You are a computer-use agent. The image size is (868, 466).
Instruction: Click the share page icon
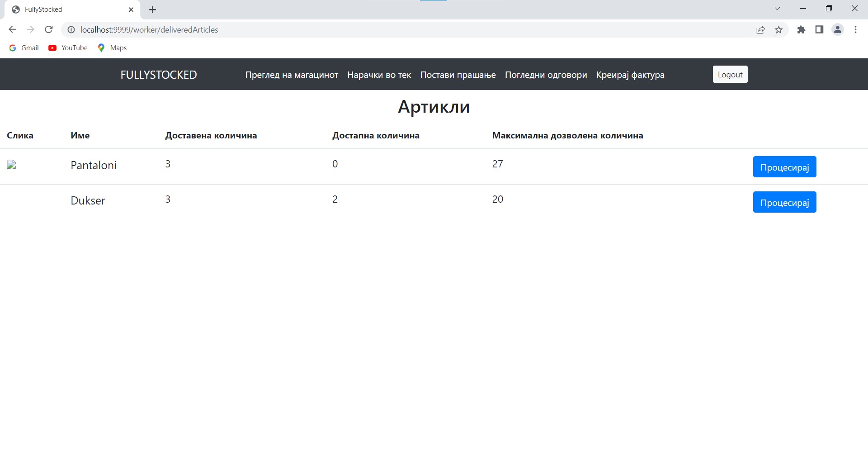(760, 30)
